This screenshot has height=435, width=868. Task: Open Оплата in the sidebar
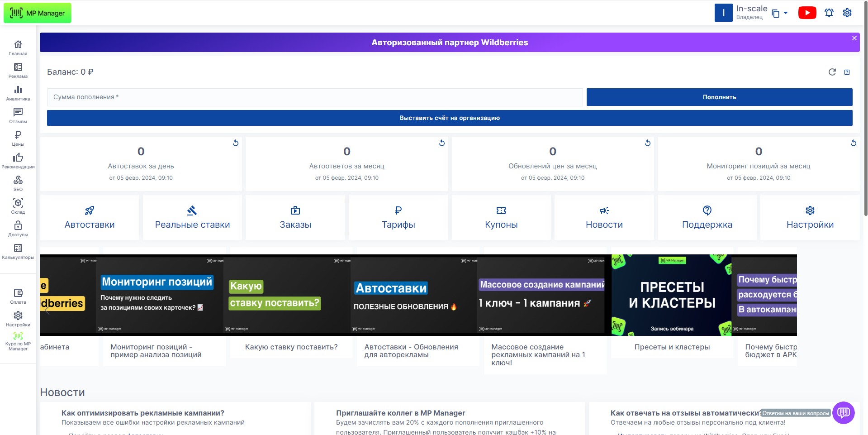(18, 296)
